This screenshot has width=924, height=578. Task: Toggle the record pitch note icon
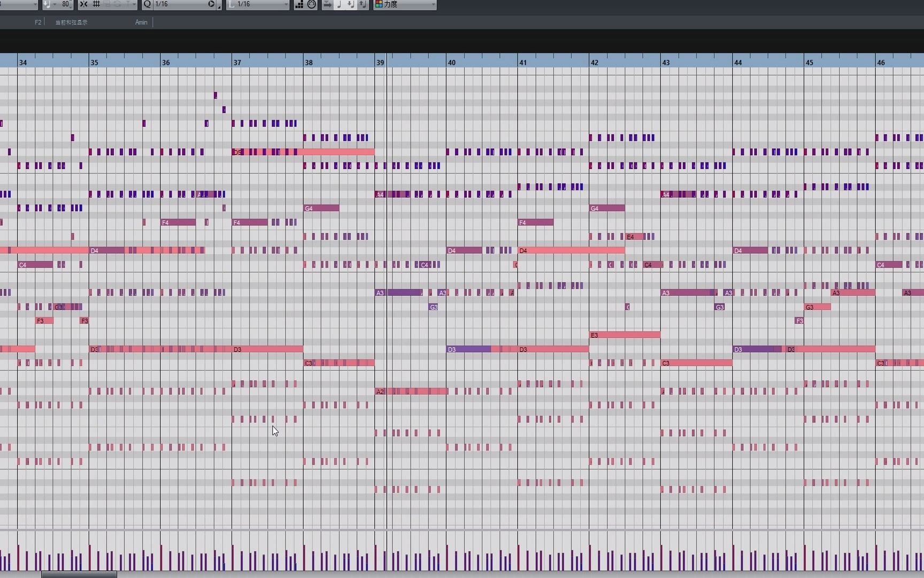coord(339,4)
